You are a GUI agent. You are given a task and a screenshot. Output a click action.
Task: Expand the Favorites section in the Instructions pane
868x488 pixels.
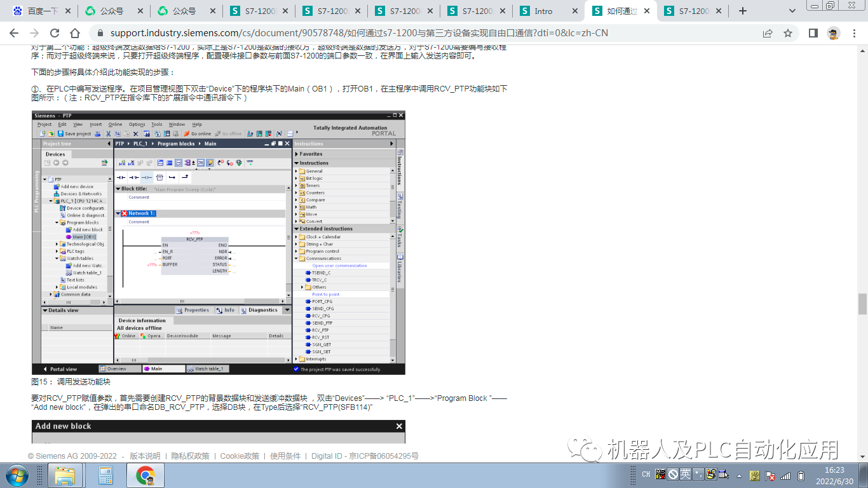(297, 154)
